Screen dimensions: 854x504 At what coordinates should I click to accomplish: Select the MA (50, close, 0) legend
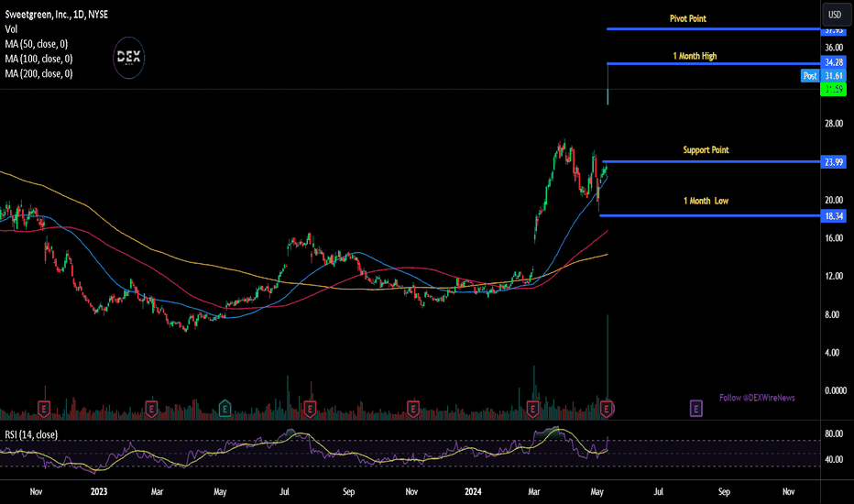(37, 44)
